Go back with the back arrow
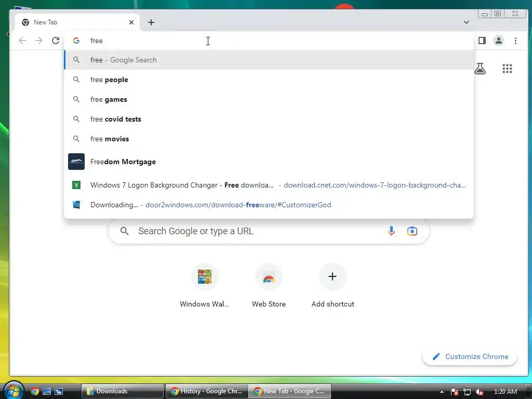Viewport: 532px width, 399px height. [22, 41]
